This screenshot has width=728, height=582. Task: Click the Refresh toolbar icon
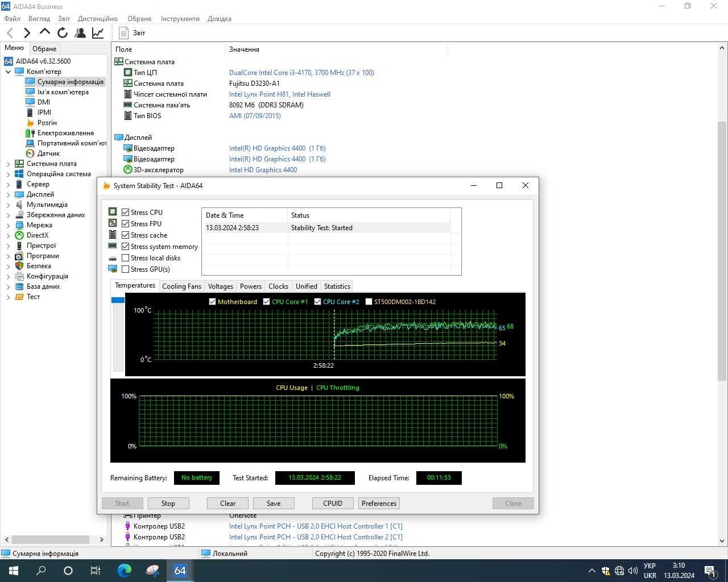(63, 33)
